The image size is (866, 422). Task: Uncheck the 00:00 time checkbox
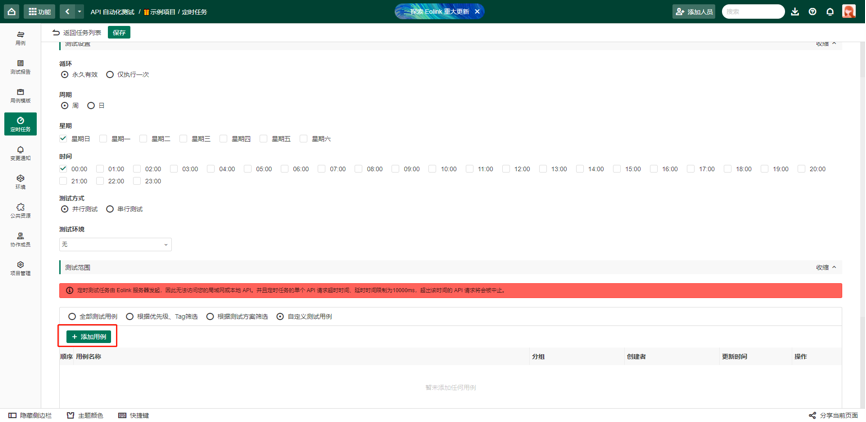tap(63, 168)
